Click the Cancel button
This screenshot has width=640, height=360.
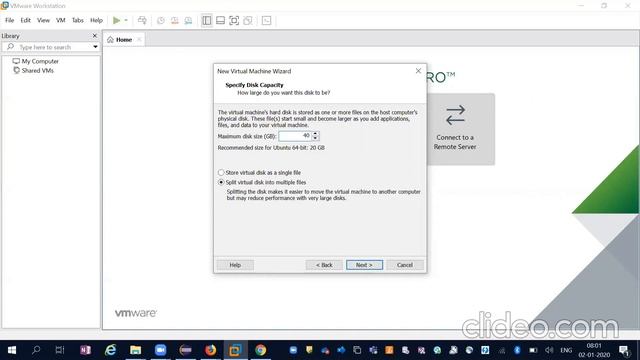click(405, 265)
